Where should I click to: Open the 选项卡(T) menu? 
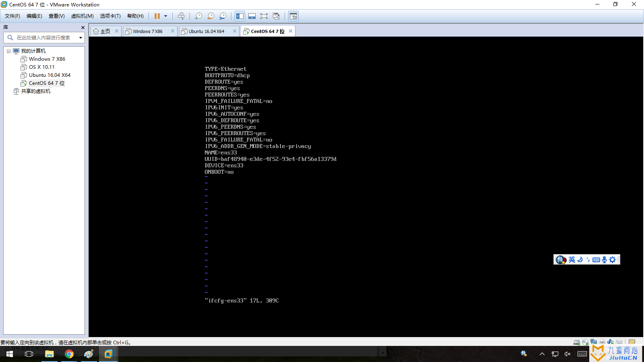[x=110, y=16]
